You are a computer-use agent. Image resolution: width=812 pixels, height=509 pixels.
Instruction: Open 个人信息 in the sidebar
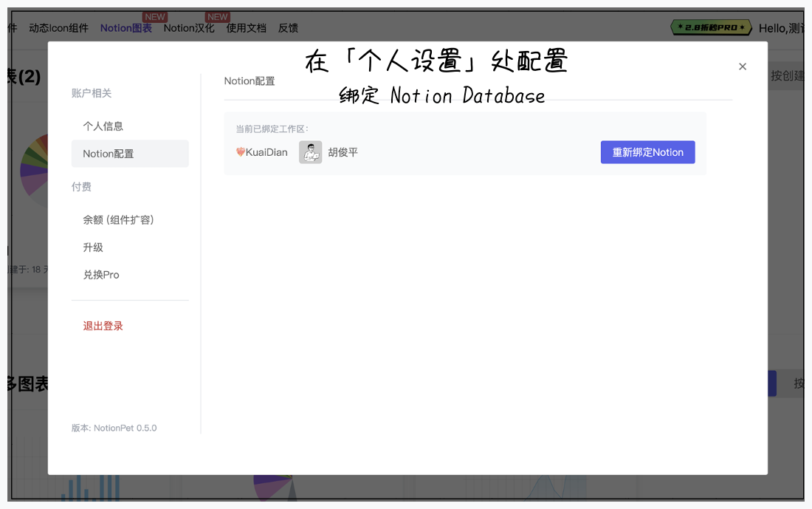coord(103,126)
